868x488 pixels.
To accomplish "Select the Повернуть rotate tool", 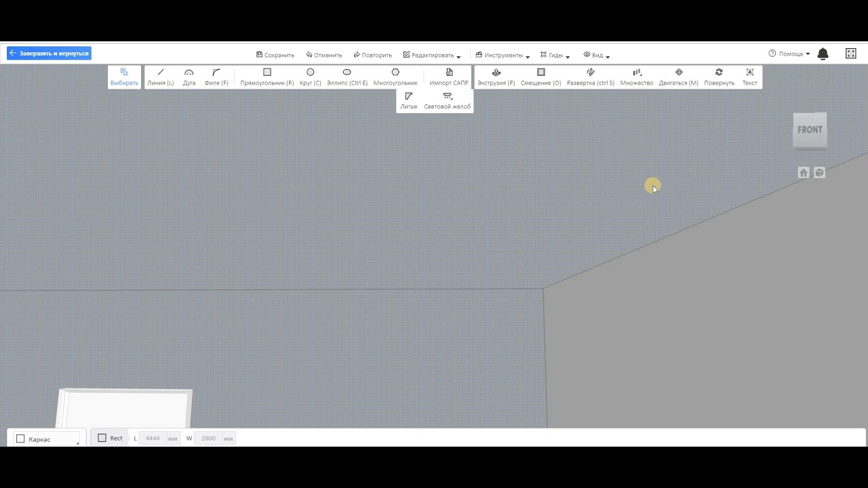I will [x=719, y=77].
